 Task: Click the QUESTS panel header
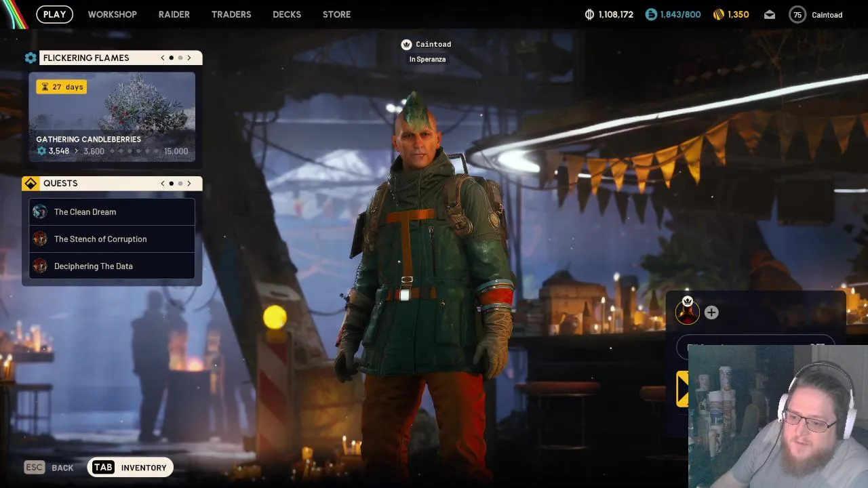tap(112, 183)
